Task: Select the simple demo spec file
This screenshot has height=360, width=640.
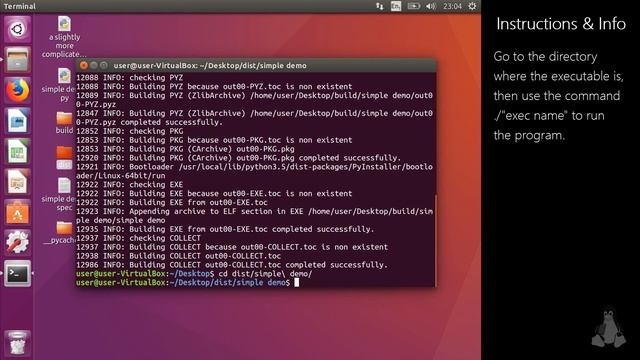Action: [61, 194]
